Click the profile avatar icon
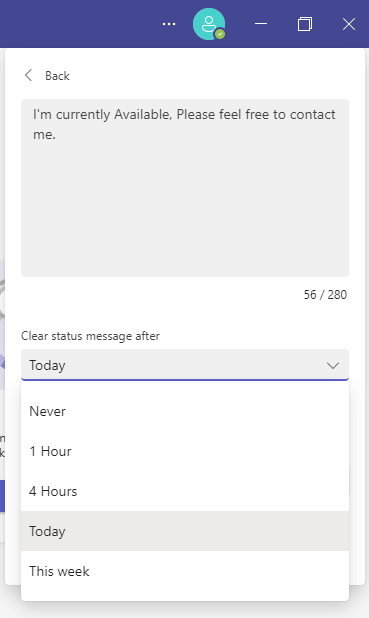 [x=209, y=24]
